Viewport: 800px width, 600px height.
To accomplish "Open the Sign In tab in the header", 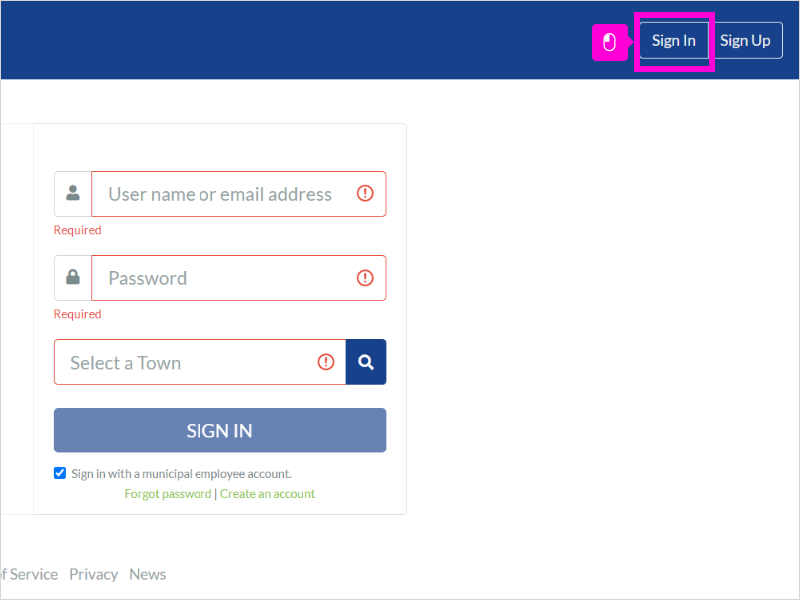I will pyautogui.click(x=674, y=41).
